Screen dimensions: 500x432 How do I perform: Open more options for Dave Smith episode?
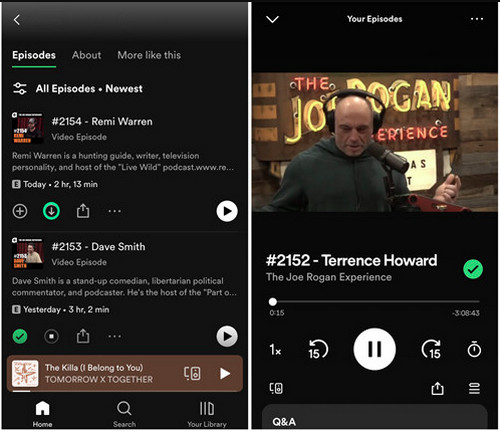pyautogui.click(x=114, y=336)
